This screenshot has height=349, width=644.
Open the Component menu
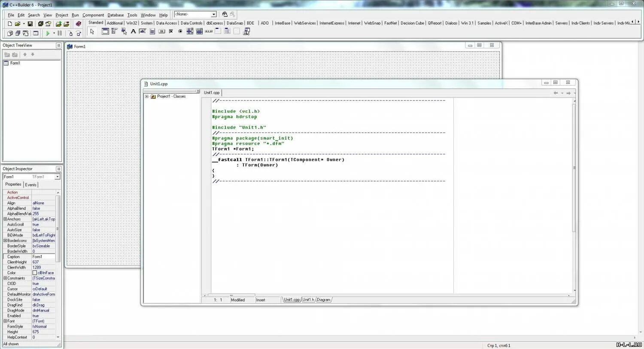pyautogui.click(x=93, y=15)
